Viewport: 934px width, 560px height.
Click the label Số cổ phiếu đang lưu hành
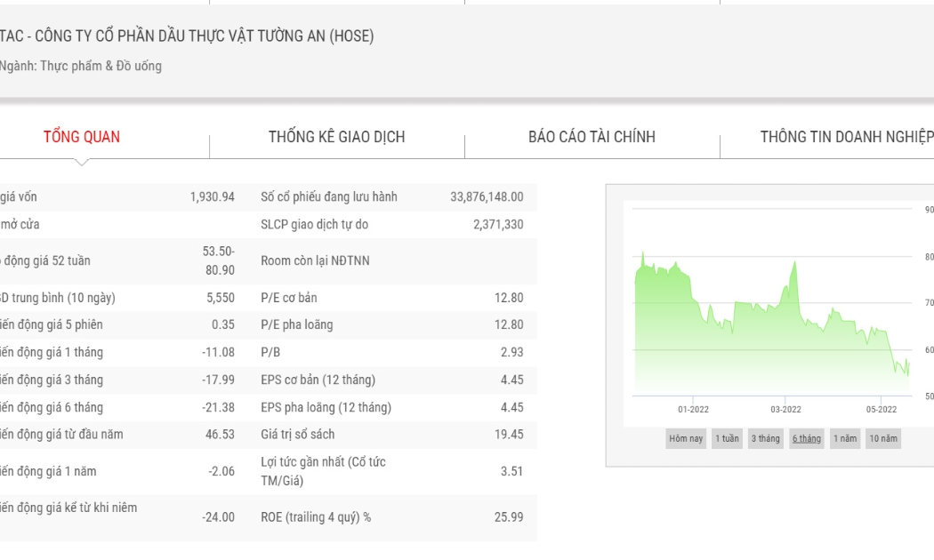coord(329,197)
